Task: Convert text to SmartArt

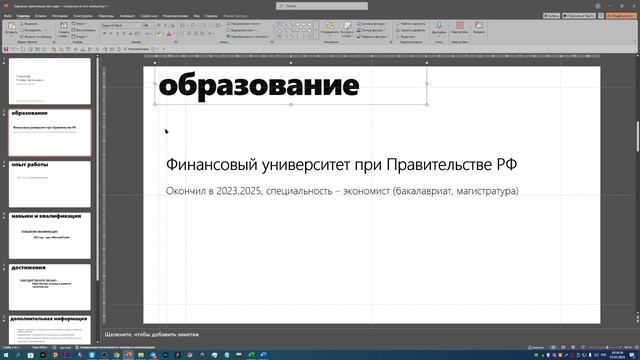Action: 247,36
